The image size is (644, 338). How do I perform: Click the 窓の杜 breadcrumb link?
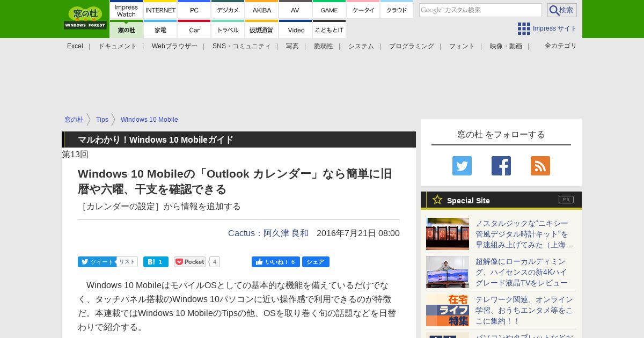coord(74,120)
